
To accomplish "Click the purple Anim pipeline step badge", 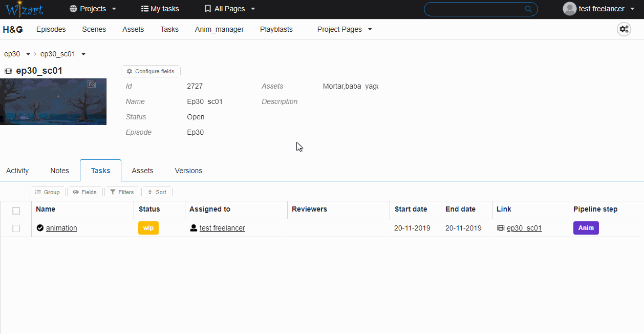I will 586,228.
